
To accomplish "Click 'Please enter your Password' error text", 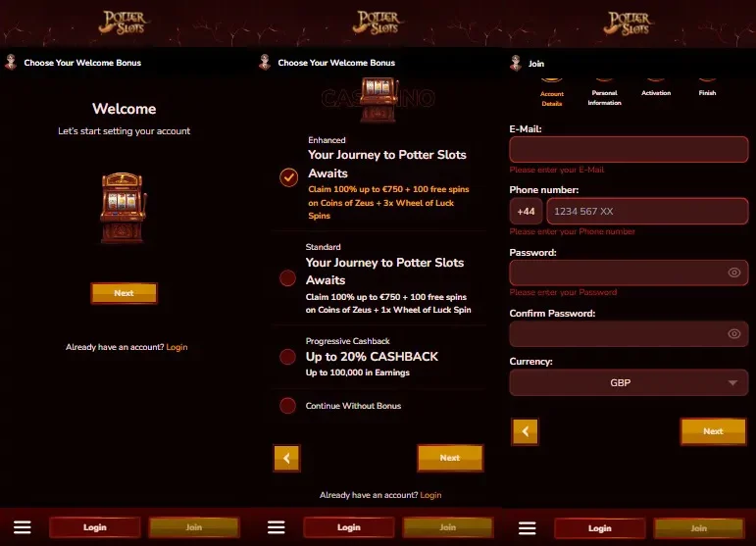I will pyautogui.click(x=563, y=292).
